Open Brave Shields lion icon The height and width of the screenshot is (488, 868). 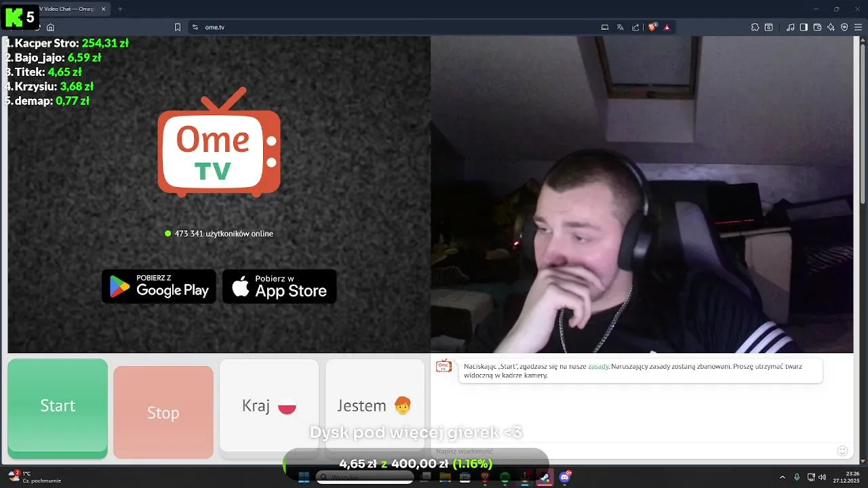coord(652,27)
